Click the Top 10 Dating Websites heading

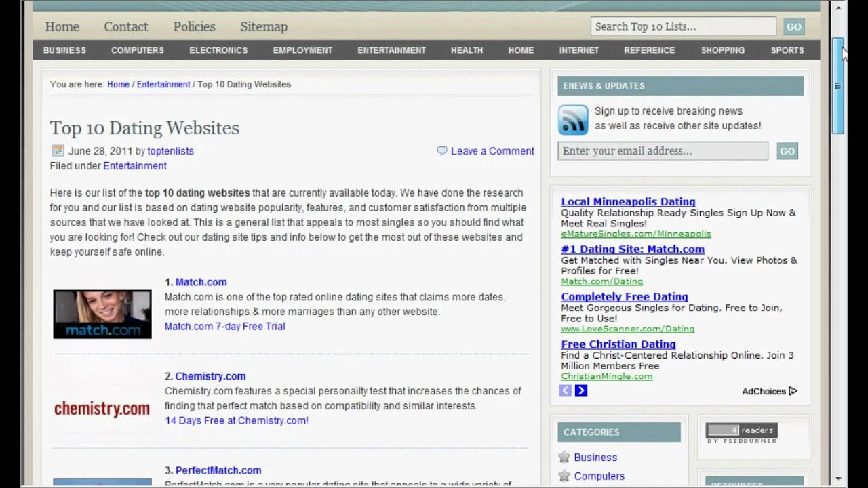(144, 128)
